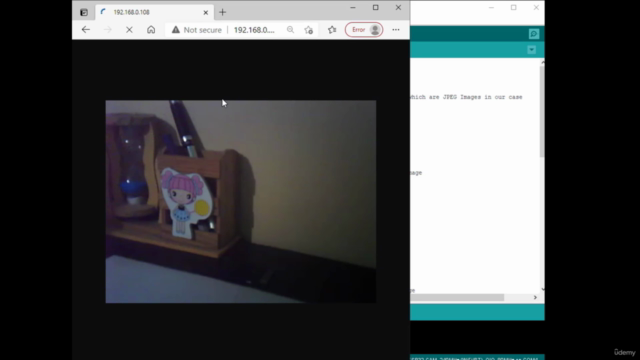Screen dimensions: 640x360
Task: Click the Arduino editor horizontal scrollbar
Action: [x=457, y=298]
